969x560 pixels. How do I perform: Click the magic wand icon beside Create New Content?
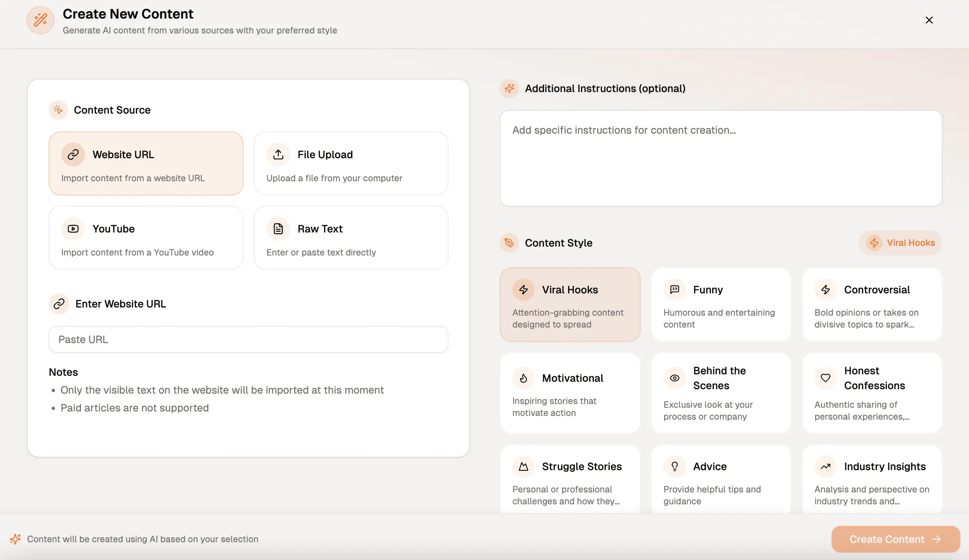(x=40, y=20)
